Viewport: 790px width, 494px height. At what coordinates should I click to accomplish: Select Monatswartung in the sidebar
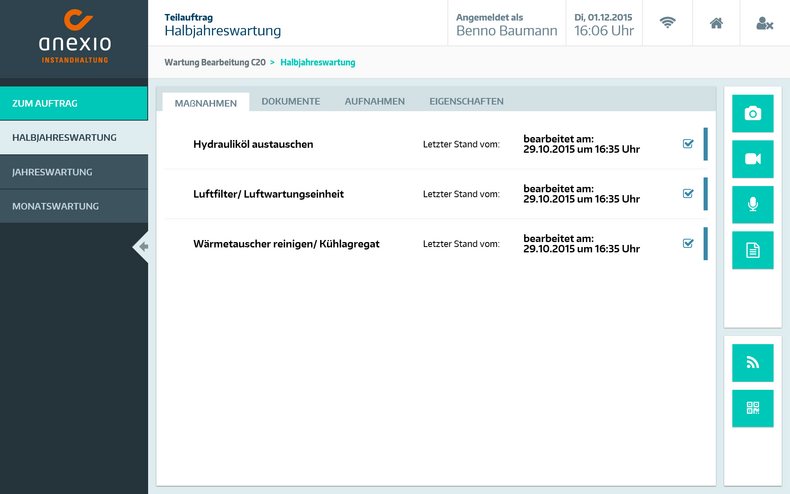coord(74,206)
